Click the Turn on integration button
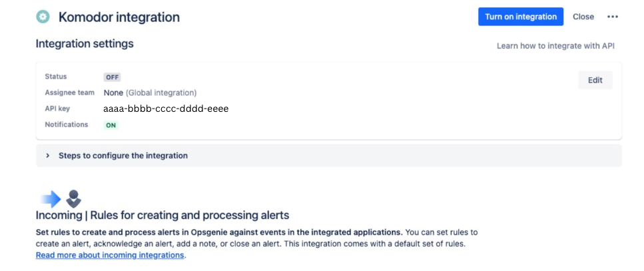644x271 pixels. [x=521, y=17]
